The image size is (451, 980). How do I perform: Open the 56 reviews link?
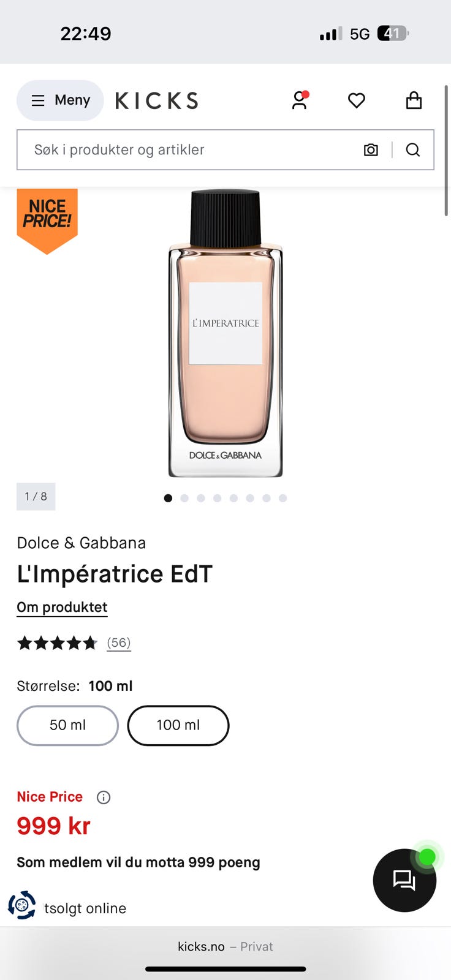tap(119, 643)
